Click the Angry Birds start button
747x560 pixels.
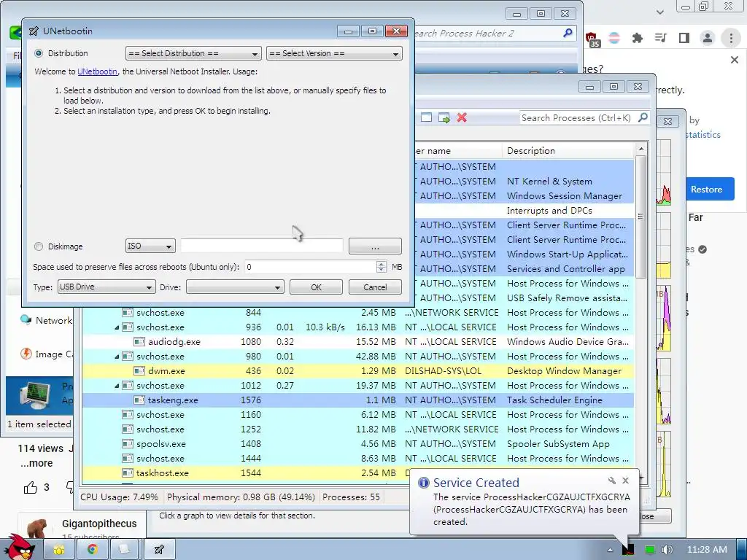19,548
